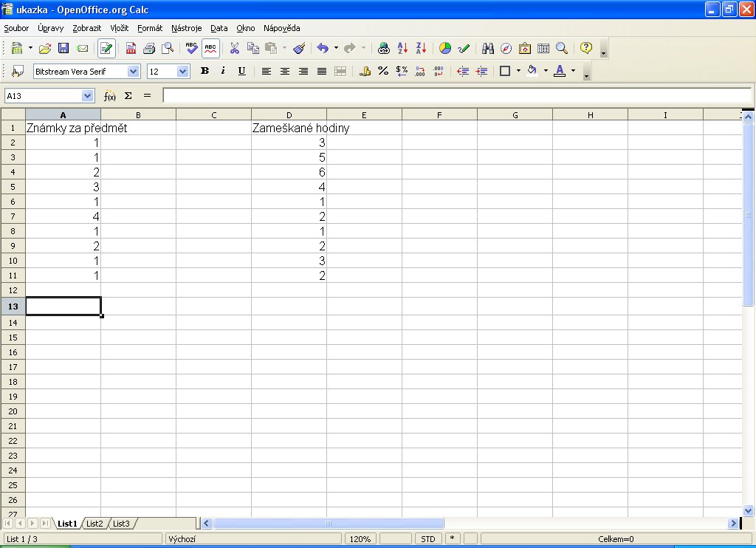Expand the font size dropdown

pyautogui.click(x=183, y=72)
